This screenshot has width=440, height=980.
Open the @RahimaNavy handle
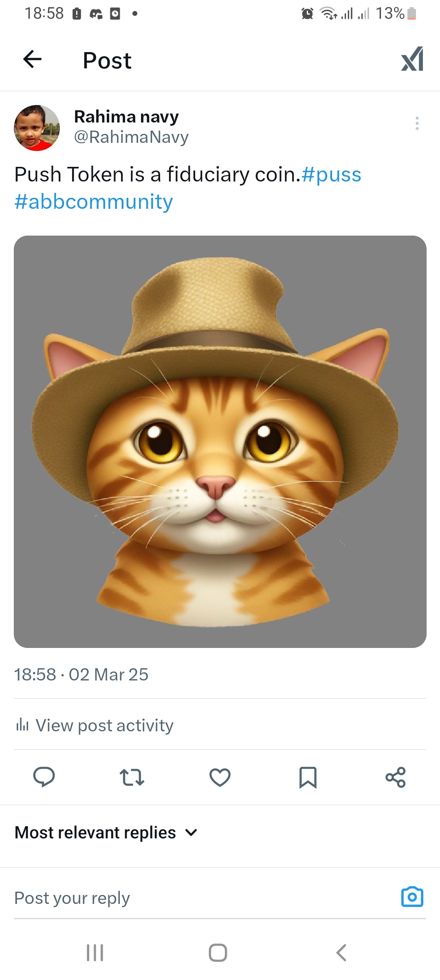pos(131,137)
